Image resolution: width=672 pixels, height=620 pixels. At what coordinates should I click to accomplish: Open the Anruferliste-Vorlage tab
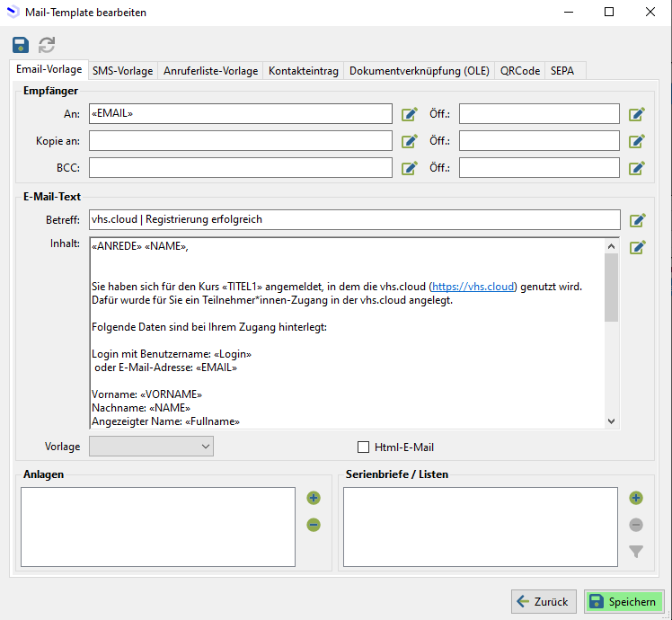(x=210, y=71)
